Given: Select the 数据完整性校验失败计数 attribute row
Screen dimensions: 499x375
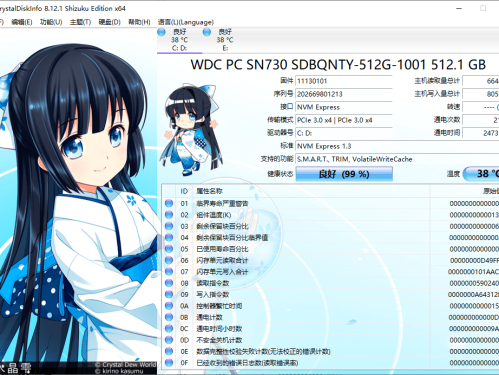Looking at the screenshot, I should tap(330, 351).
